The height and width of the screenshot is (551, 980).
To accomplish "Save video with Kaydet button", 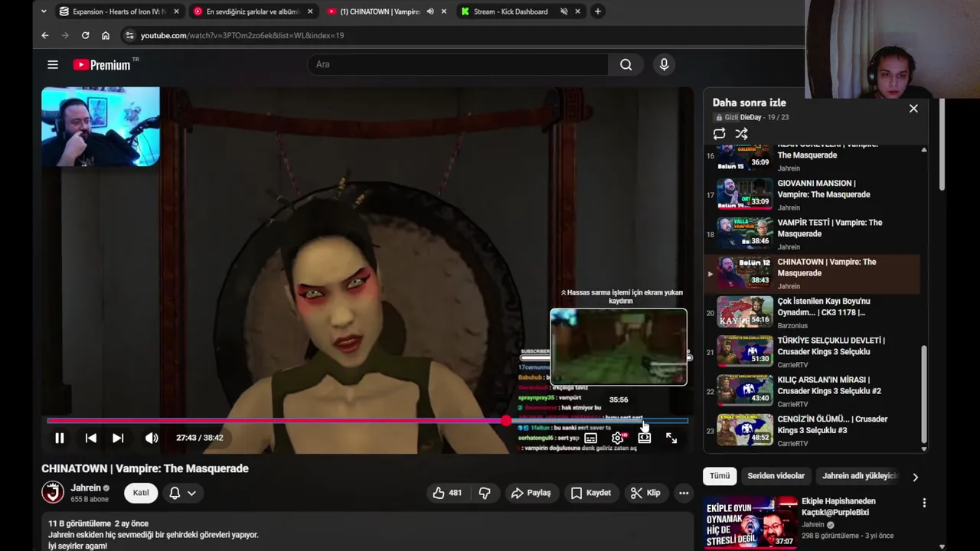I will tap(590, 493).
